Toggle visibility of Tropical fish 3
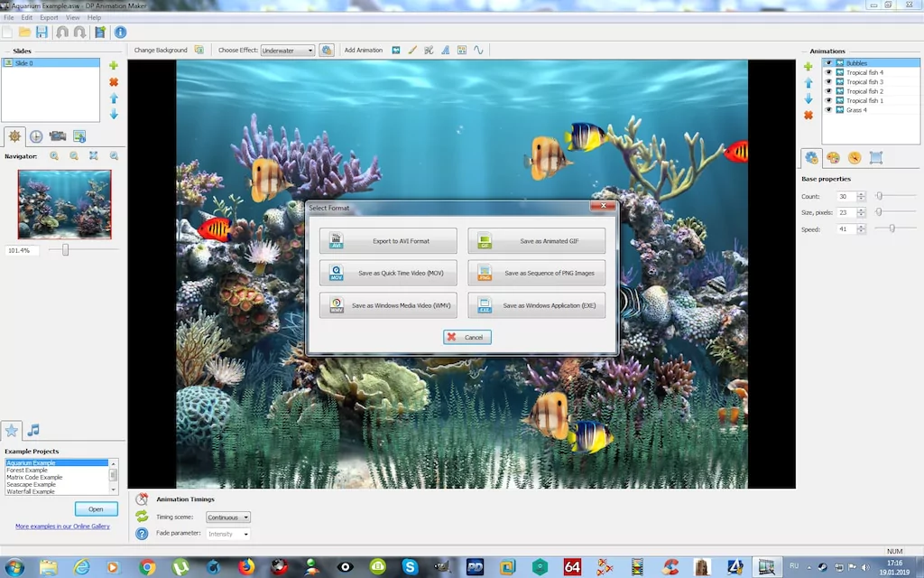This screenshot has height=578, width=924. coord(828,81)
